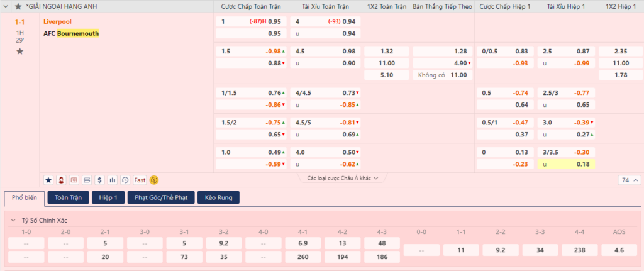Image resolution: width=644 pixels, height=271 pixels.
Task: Collapse the Giải Ngoại Hạng Anh league
Action: (7, 6)
